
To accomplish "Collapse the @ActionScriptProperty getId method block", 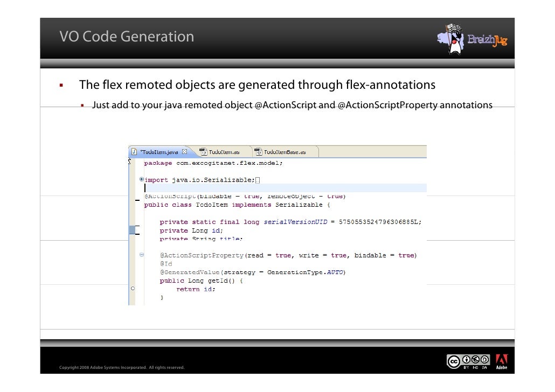I will [141, 255].
